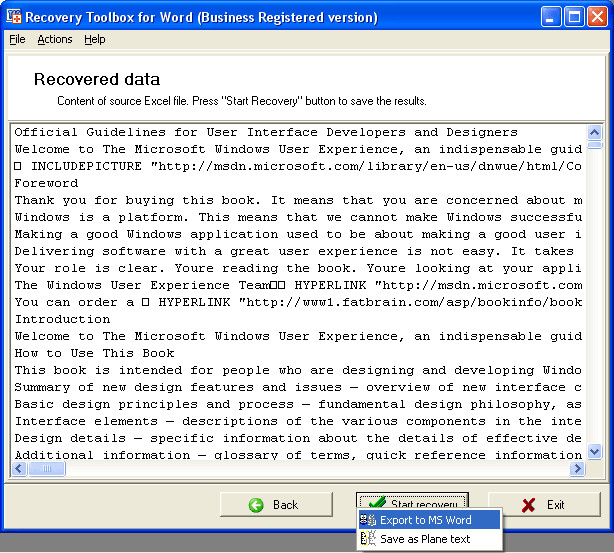This screenshot has height=553, width=614.
Task: Click the horizontal scrollbar left arrow
Action: pyautogui.click(x=19, y=468)
